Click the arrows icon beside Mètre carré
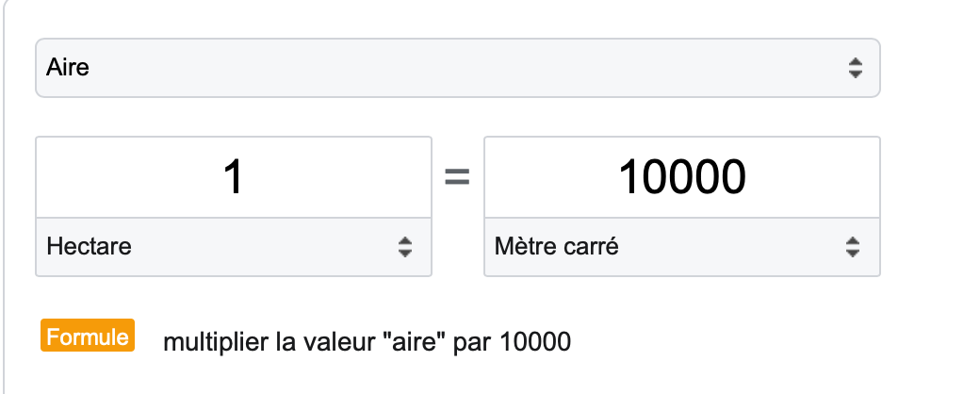980x394 pixels. point(853,248)
